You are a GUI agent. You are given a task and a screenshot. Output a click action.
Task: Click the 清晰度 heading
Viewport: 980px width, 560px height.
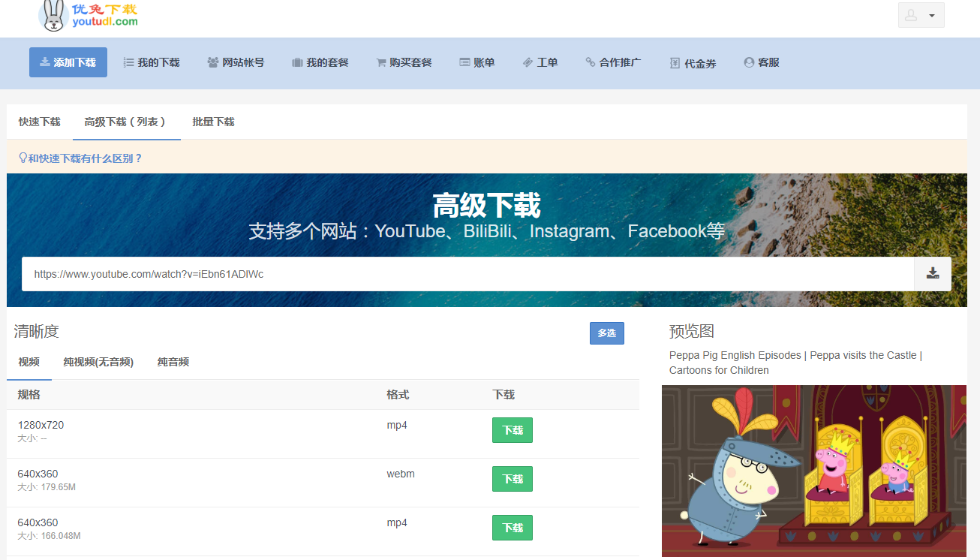pos(36,331)
